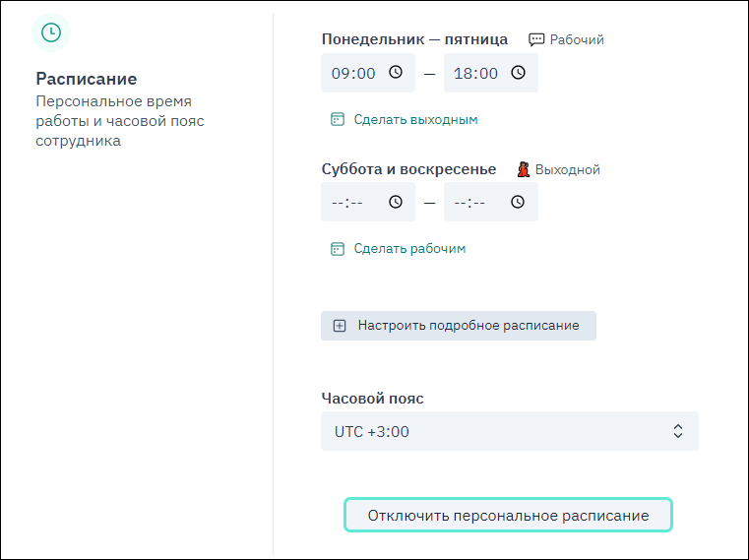This screenshot has width=749, height=560.
Task: Click calendar icon next to Сделать рабочим
Action: [338, 248]
